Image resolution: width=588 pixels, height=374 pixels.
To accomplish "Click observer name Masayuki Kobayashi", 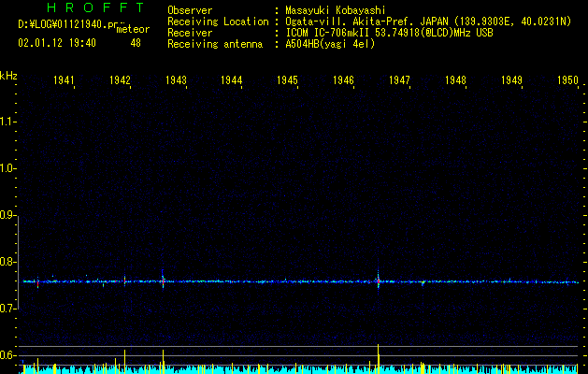I will 336,10.
